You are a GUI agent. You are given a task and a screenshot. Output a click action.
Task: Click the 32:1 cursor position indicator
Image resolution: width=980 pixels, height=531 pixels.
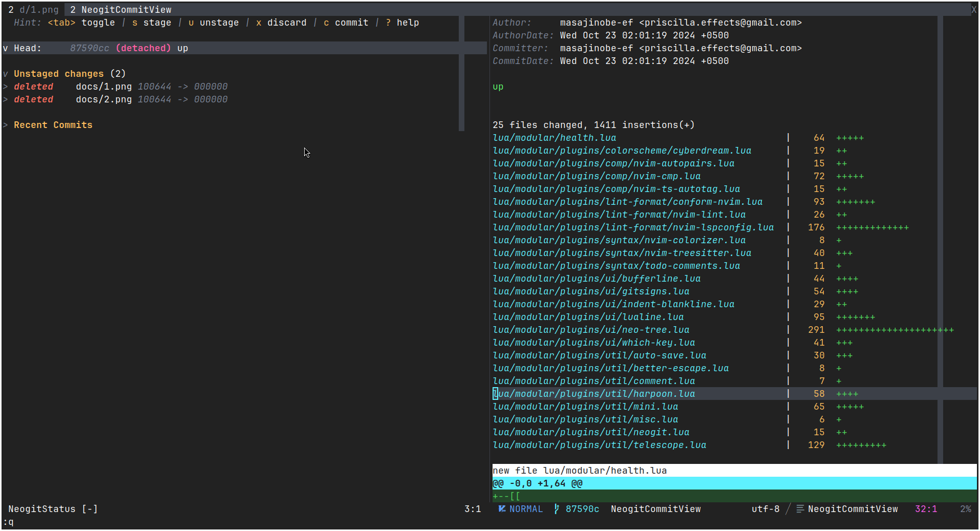(x=926, y=509)
